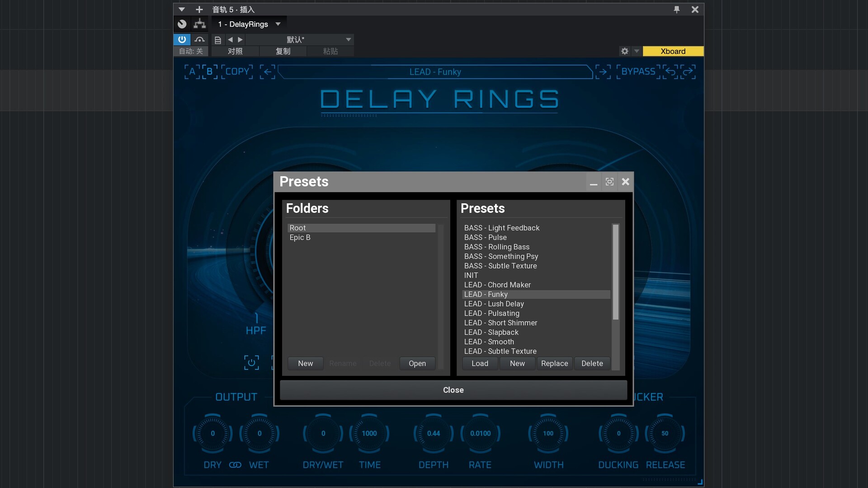Click the wide Close button in Presets dialog
This screenshot has width=868, height=488.
(453, 390)
